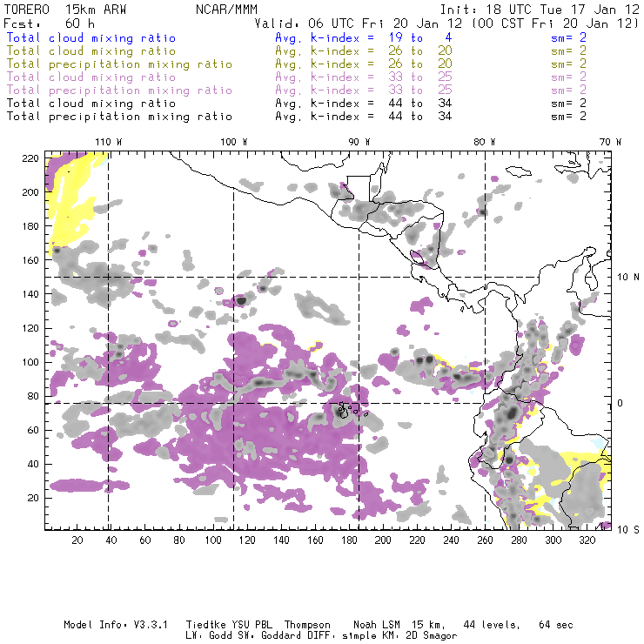Click the 'TORERO 15km ARW' title text
The height and width of the screenshot is (644, 644).
65,10
